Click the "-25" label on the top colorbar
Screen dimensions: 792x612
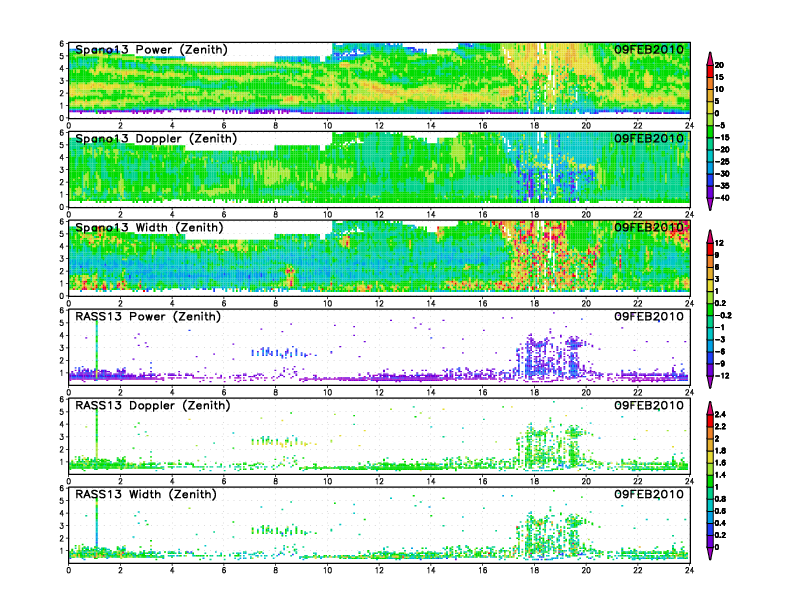pos(722,162)
